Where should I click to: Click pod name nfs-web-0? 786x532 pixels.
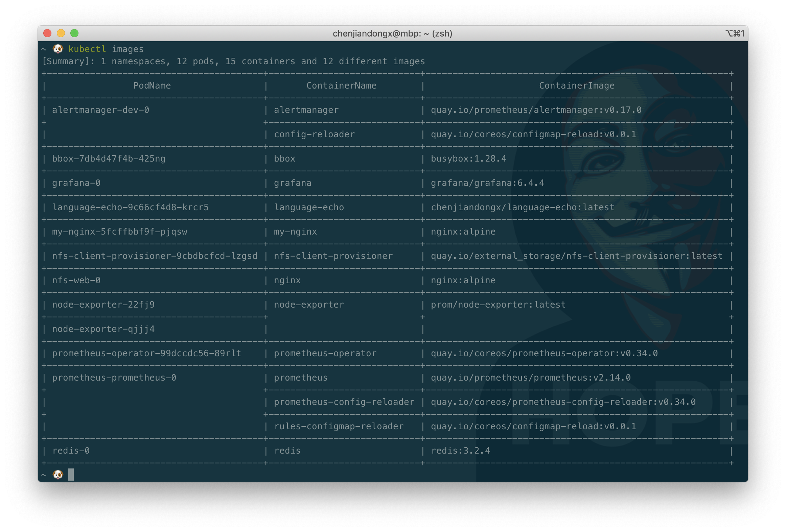[76, 281]
